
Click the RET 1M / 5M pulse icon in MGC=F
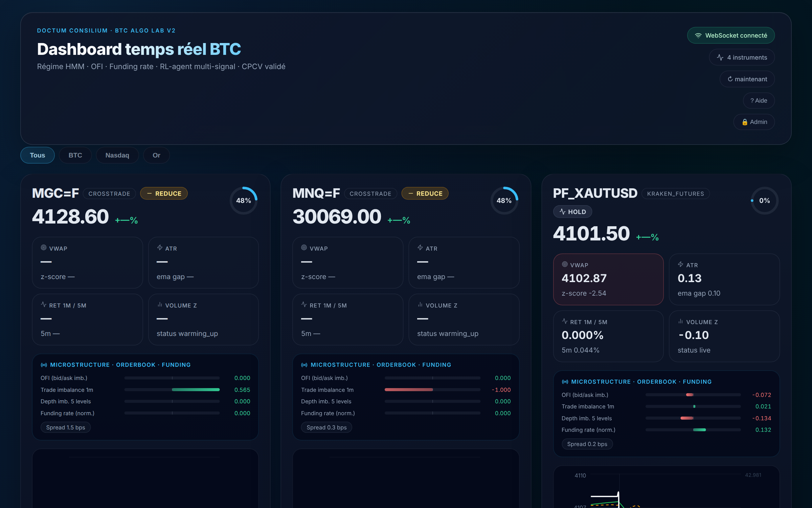point(44,304)
